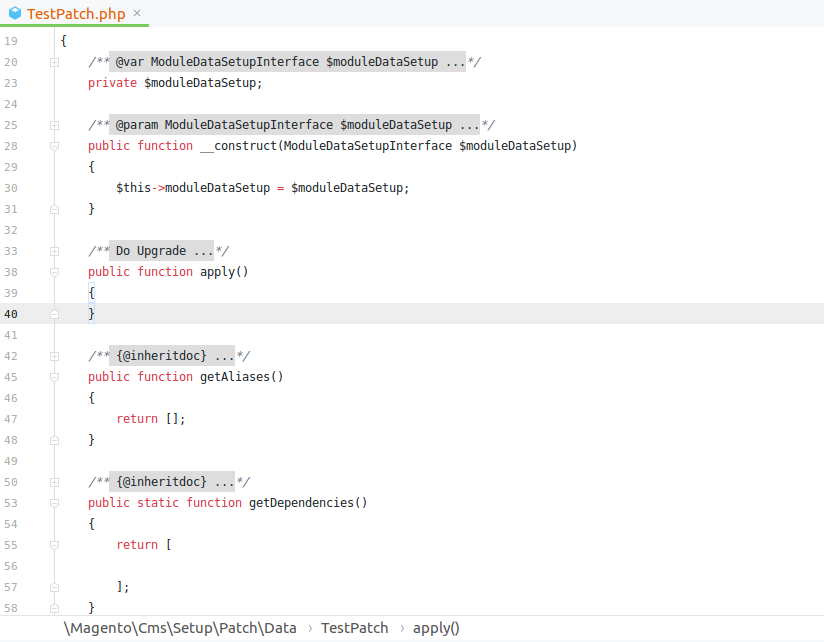Click the folded text '@param ModuleDataSetupInterface $moduleDataSetup ...'
Viewport: 824px width, 642px height.
[x=294, y=125]
